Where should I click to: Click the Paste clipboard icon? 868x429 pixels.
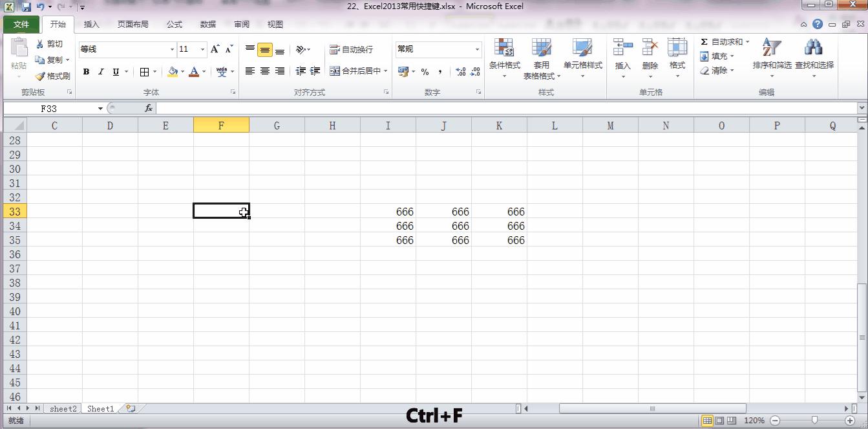19,48
